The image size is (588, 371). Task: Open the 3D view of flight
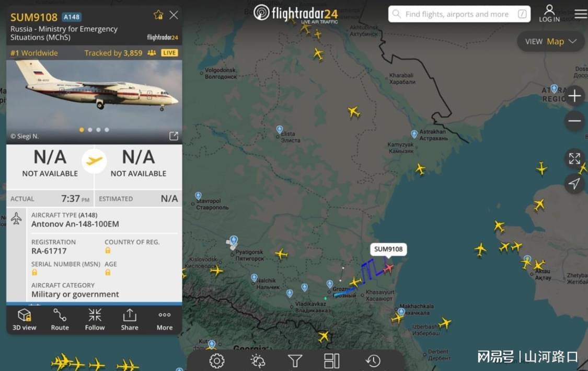click(25, 320)
